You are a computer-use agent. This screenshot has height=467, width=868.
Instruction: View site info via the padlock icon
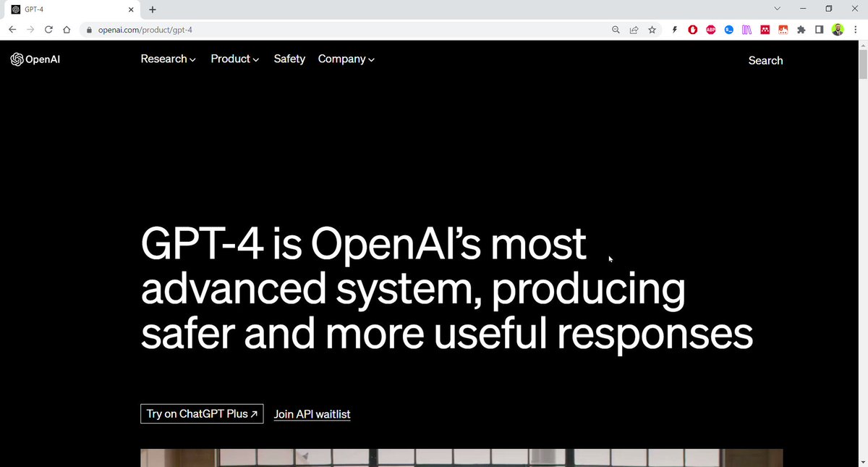point(89,30)
